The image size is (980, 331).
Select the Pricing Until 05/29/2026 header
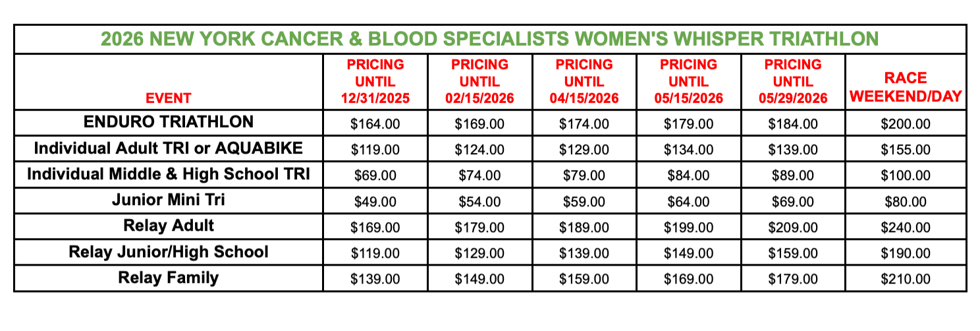(x=793, y=82)
